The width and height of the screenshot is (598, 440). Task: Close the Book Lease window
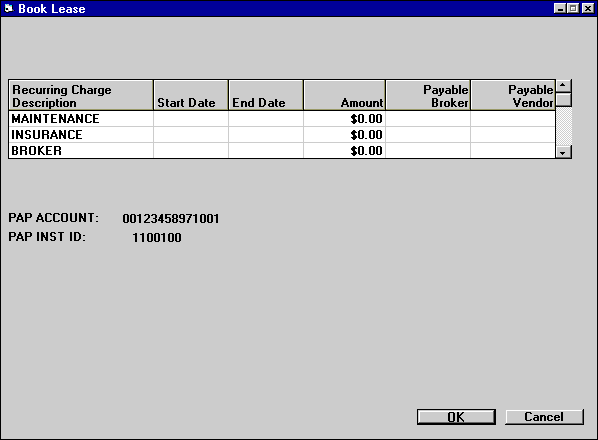588,8
